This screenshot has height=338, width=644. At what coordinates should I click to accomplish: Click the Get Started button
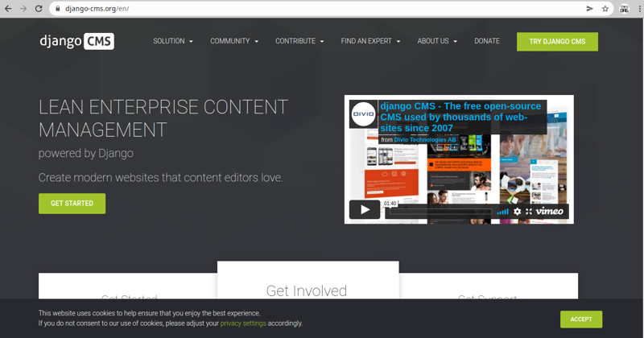coord(72,204)
